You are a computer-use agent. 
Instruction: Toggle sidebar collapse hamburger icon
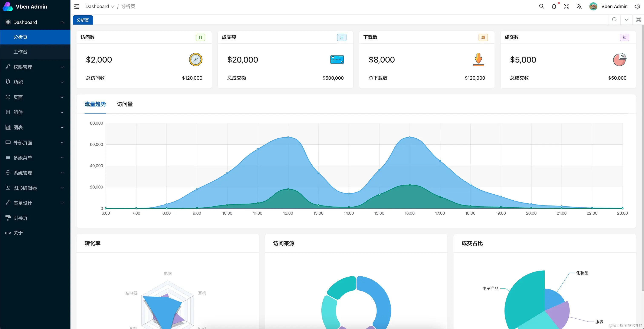[77, 7]
